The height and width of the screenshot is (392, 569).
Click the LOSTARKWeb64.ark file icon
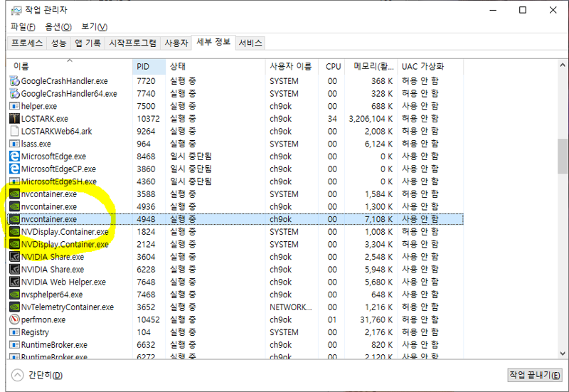click(14, 132)
